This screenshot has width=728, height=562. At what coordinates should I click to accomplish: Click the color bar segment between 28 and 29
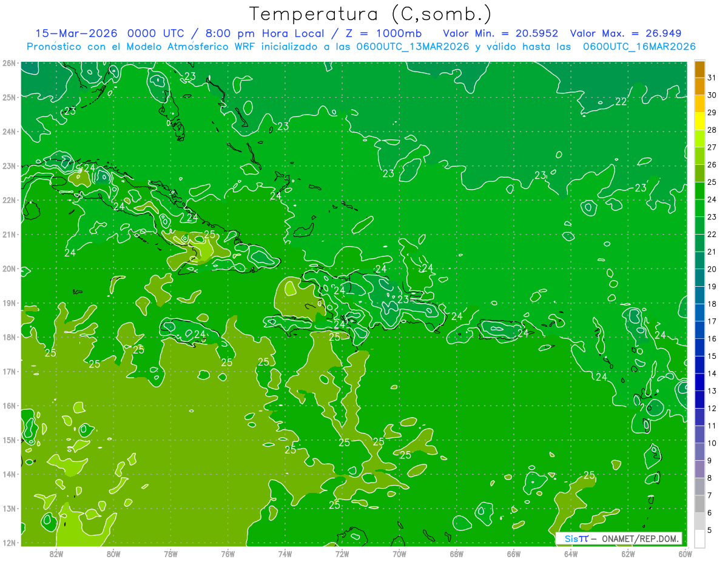pyautogui.click(x=699, y=121)
